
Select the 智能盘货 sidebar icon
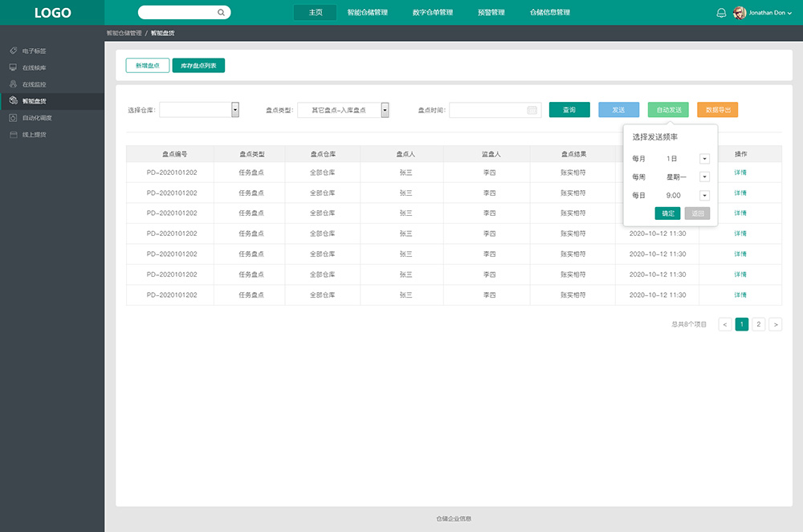pos(14,101)
